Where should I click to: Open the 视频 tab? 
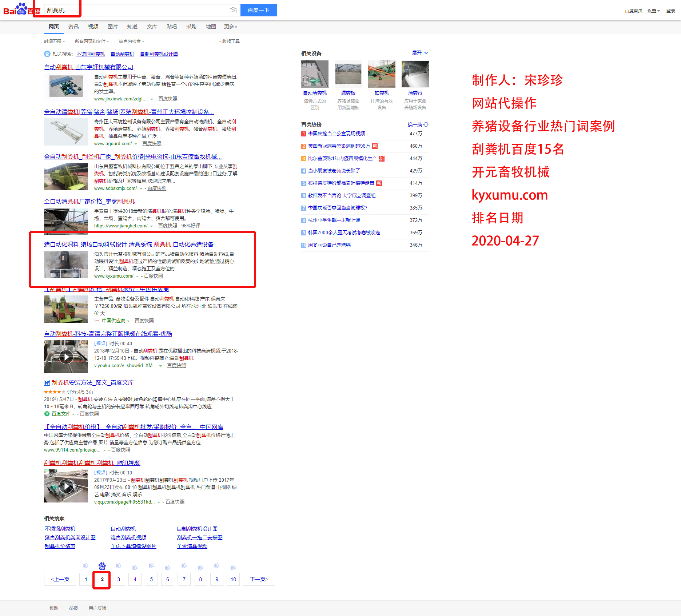[93, 27]
